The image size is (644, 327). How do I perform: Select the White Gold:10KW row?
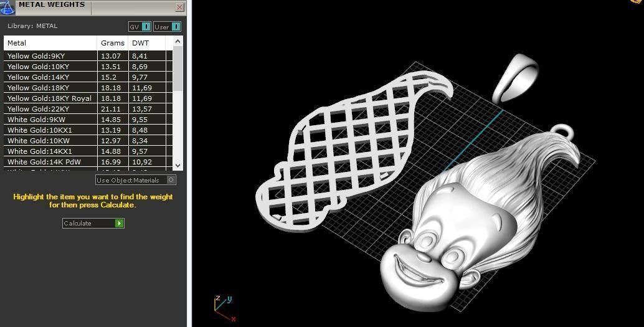click(x=88, y=141)
